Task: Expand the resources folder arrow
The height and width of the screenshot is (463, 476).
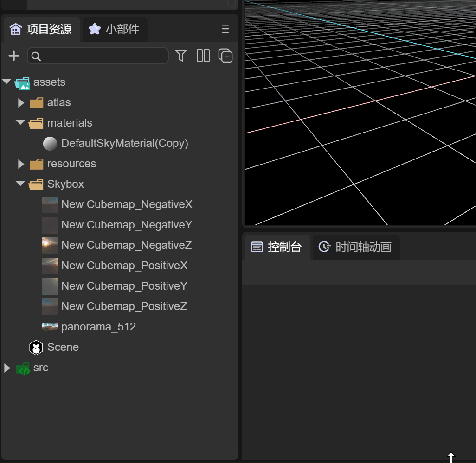Action: 21,164
